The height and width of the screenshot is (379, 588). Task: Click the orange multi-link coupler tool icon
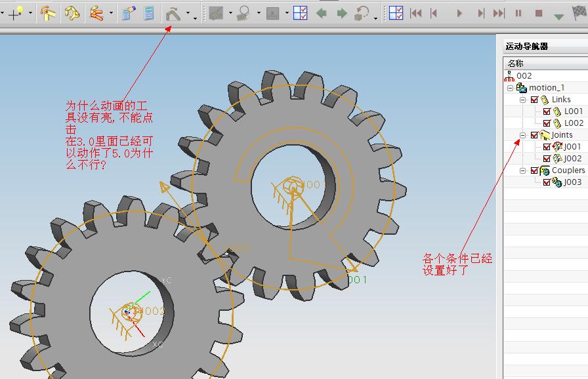[96, 13]
